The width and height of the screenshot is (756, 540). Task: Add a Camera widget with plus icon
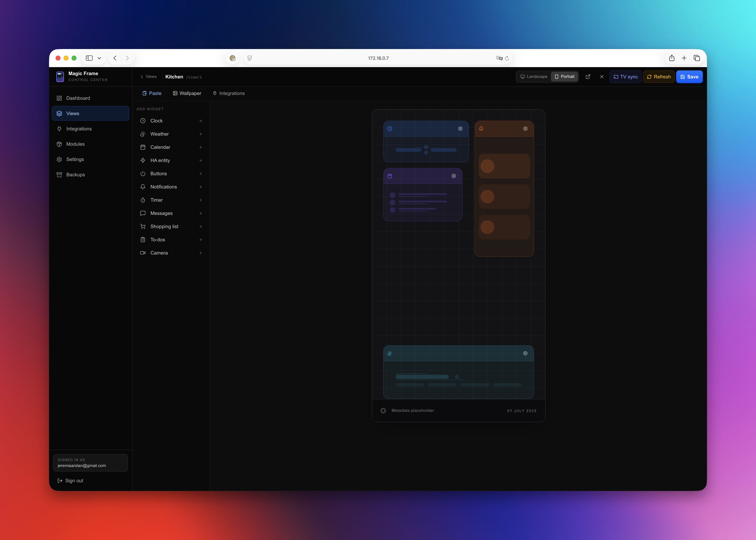point(201,253)
